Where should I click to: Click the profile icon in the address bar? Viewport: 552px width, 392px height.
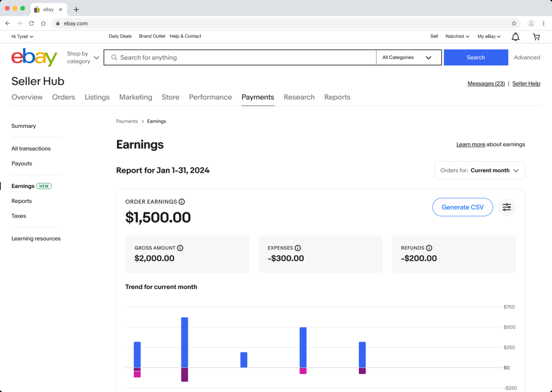pos(531,23)
